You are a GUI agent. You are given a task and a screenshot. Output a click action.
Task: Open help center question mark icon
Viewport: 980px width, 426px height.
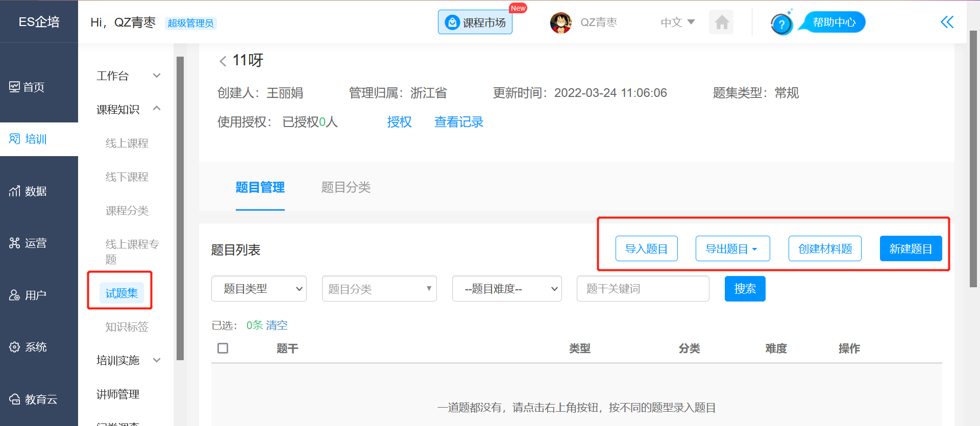point(781,23)
